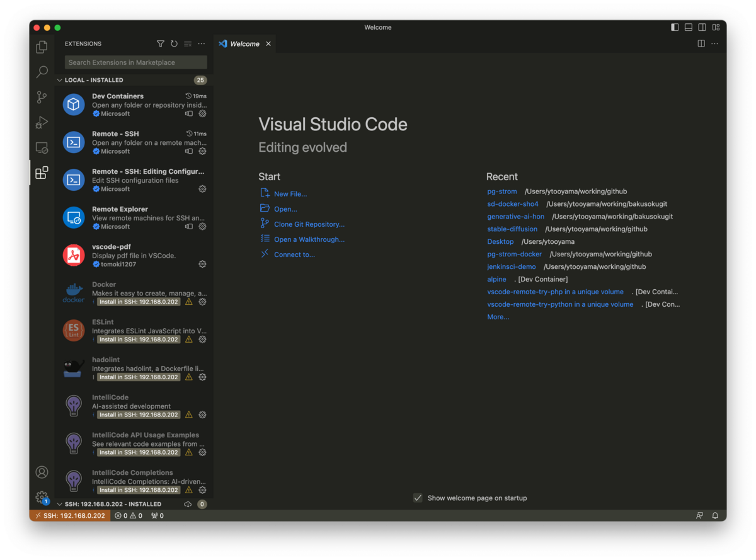The width and height of the screenshot is (756, 560).
Task: Click Search Extensions in Marketplace field
Action: click(135, 62)
